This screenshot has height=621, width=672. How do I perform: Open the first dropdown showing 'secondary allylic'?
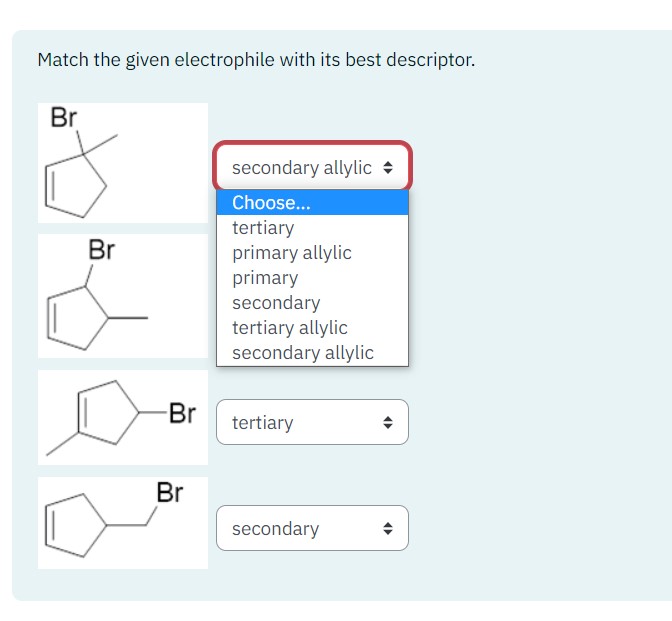click(312, 167)
